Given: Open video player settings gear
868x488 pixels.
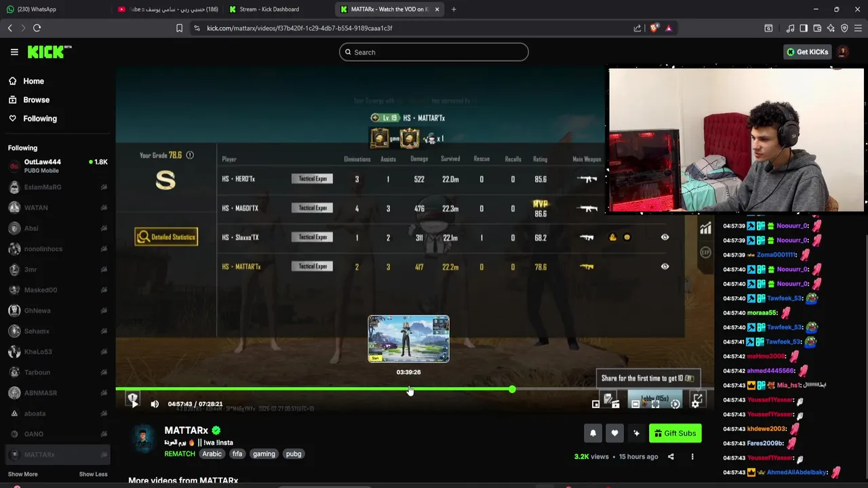Looking at the screenshot, I should [x=696, y=404].
